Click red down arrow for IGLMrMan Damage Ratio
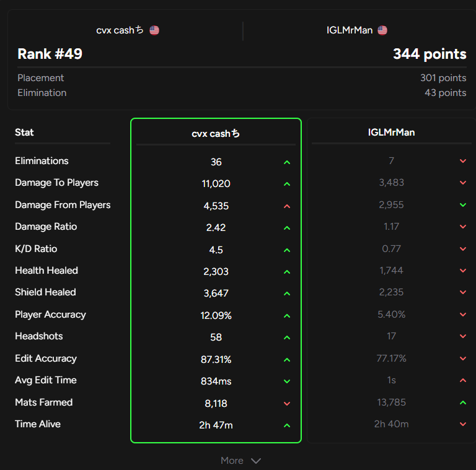 click(463, 227)
